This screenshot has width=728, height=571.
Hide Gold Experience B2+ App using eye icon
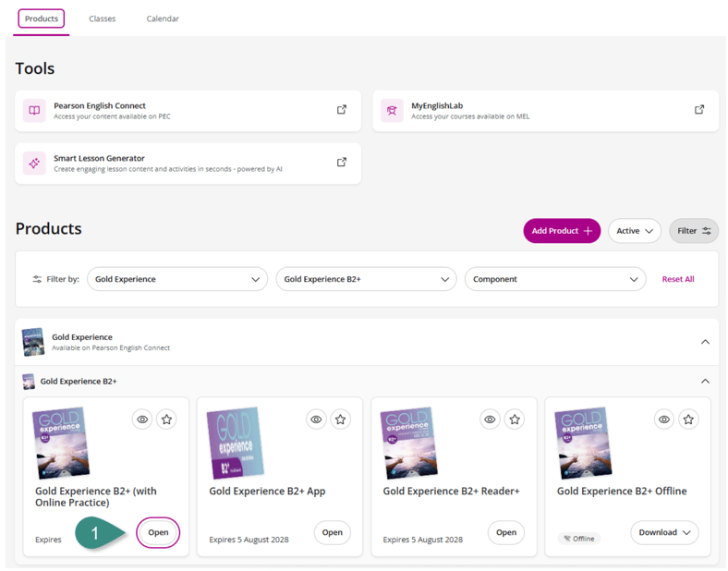[316, 419]
